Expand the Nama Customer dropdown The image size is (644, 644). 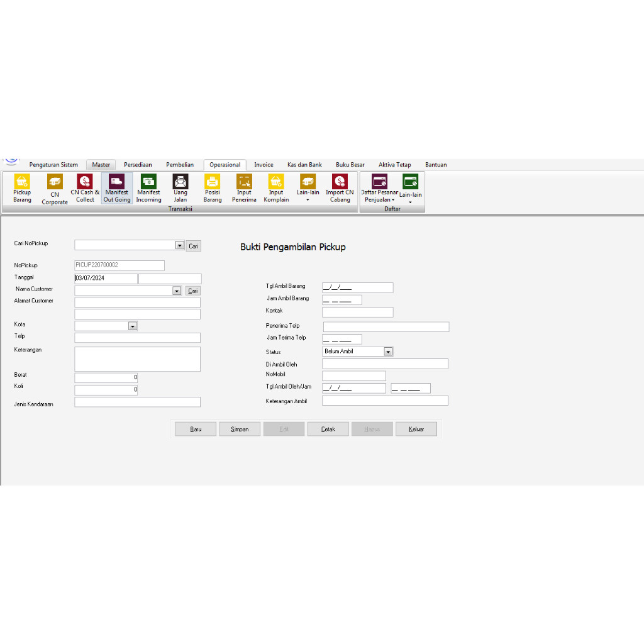click(x=177, y=291)
